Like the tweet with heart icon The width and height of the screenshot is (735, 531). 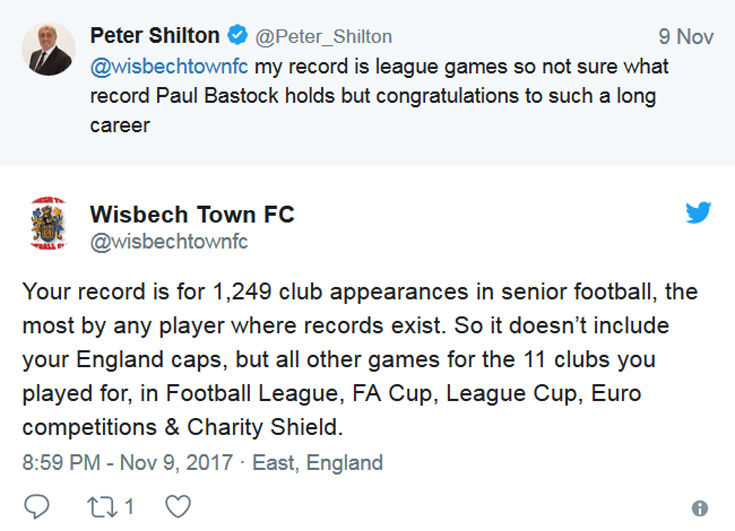pos(177,506)
